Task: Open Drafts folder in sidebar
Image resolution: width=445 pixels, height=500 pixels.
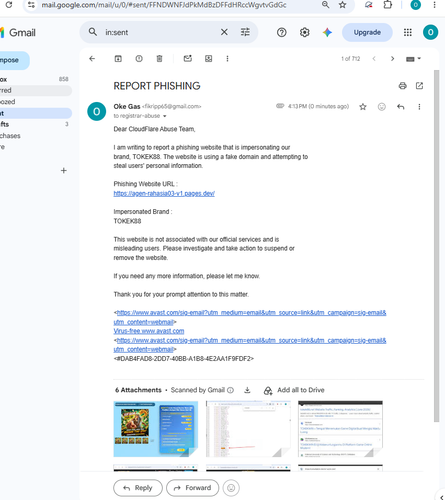Action: pos(35,124)
